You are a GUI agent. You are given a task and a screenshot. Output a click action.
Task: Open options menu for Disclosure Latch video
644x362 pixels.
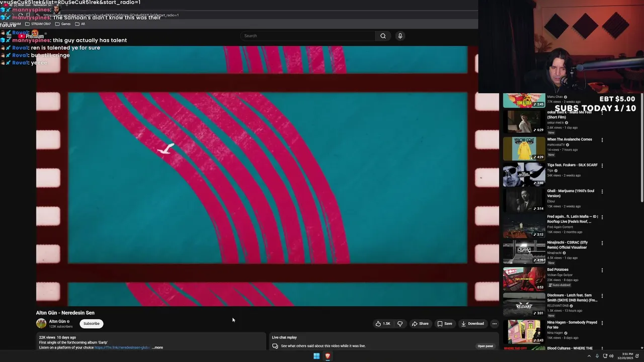(x=602, y=296)
